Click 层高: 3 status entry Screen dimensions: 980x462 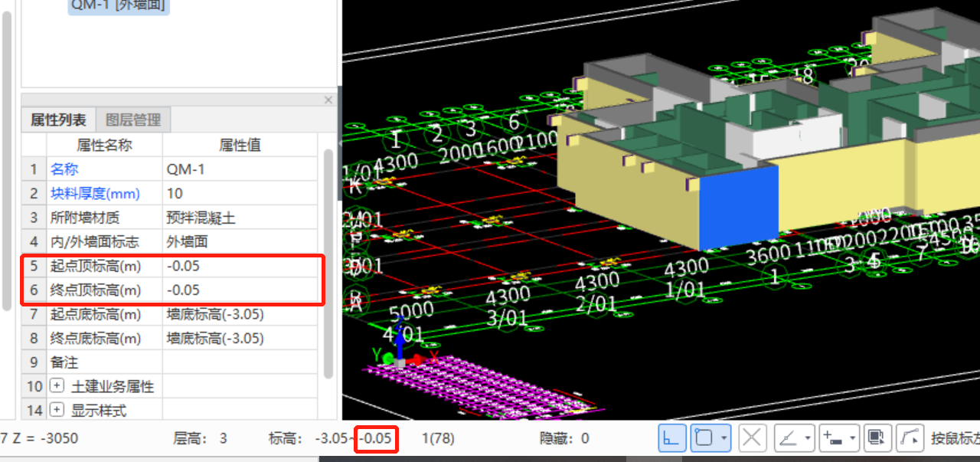[201, 439]
